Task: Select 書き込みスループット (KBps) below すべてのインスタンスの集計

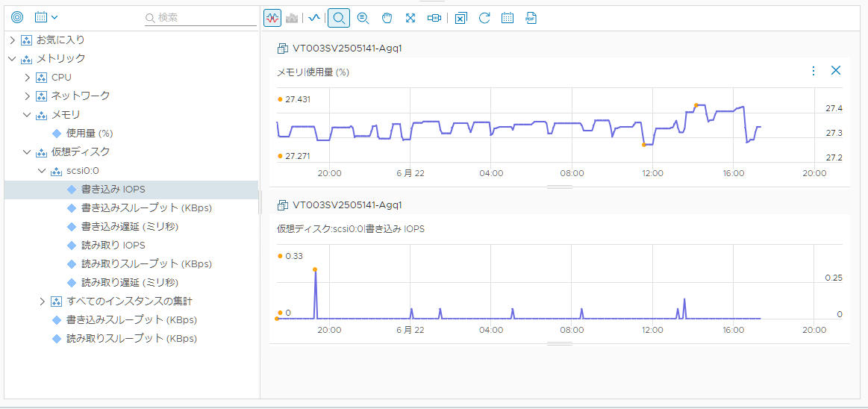Action: pyautogui.click(x=132, y=320)
